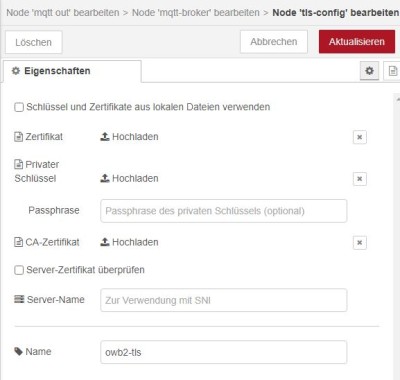Screen dimensions: 400x380
Task: Clear the Privater Schlüssel file with x
Action: pyautogui.click(x=360, y=179)
